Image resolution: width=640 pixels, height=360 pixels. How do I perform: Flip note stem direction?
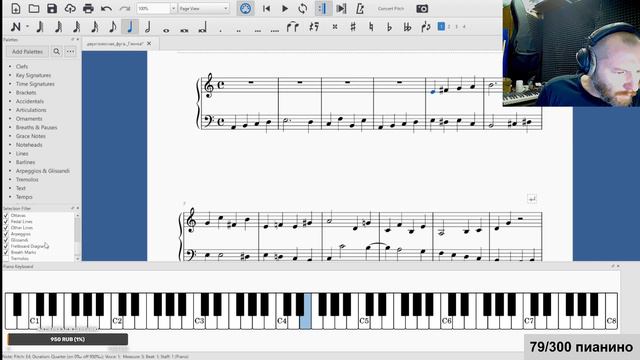425,27
